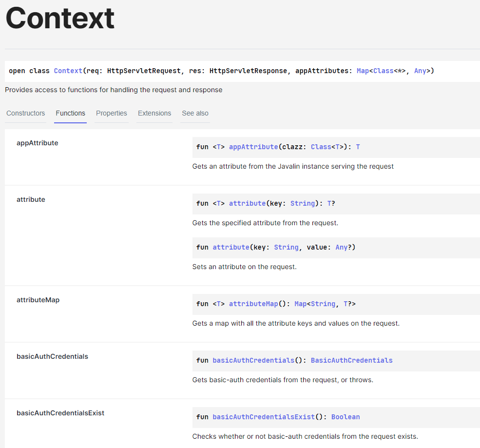Image resolution: width=480 pixels, height=448 pixels.
Task: Open the Extensions tab
Action: point(154,113)
